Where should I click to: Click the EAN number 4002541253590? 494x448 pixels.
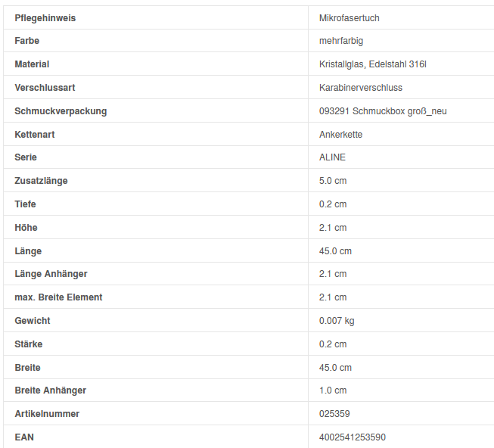(353, 437)
